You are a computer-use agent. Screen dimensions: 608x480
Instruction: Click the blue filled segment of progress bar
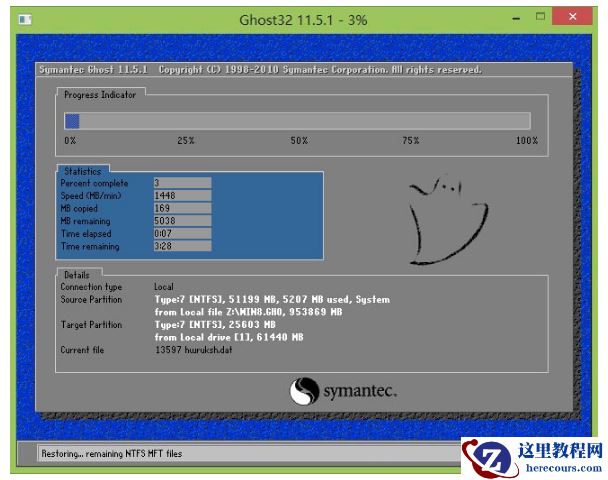pyautogui.click(x=72, y=121)
